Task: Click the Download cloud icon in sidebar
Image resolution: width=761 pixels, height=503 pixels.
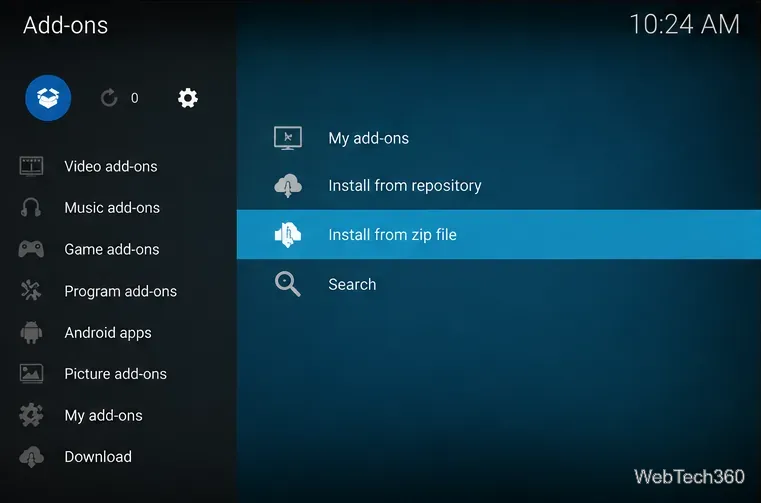Action: [31, 457]
